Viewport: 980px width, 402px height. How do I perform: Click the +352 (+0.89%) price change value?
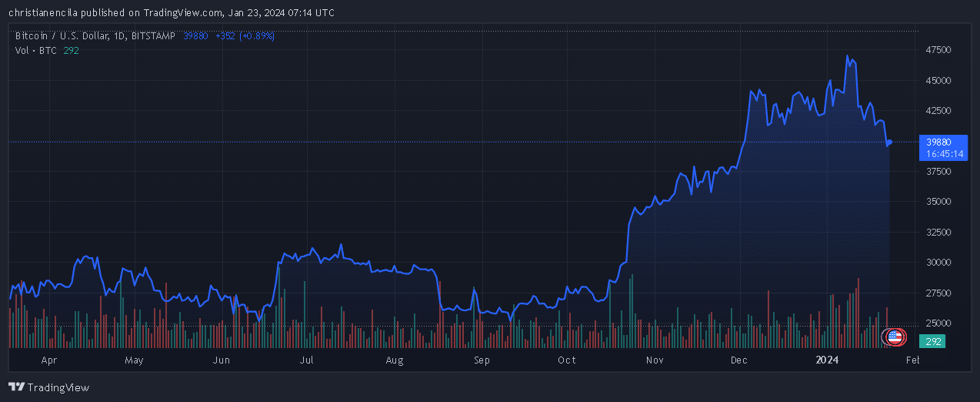245,35
